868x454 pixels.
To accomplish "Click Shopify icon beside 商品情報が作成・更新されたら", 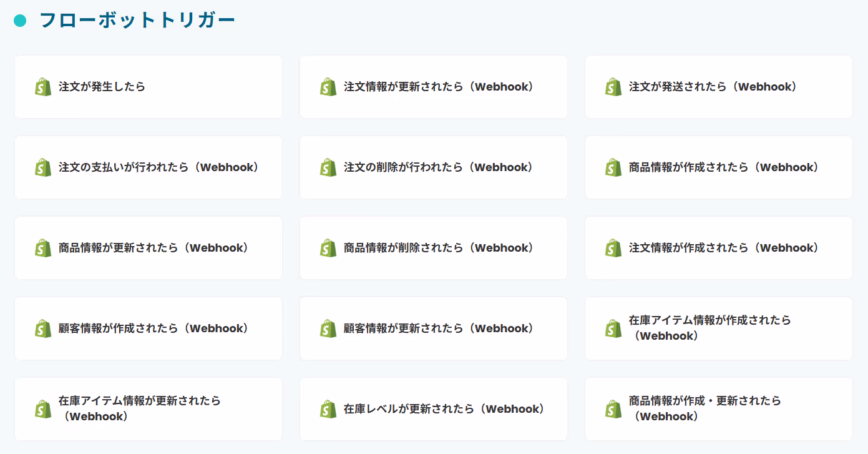I will (x=613, y=409).
